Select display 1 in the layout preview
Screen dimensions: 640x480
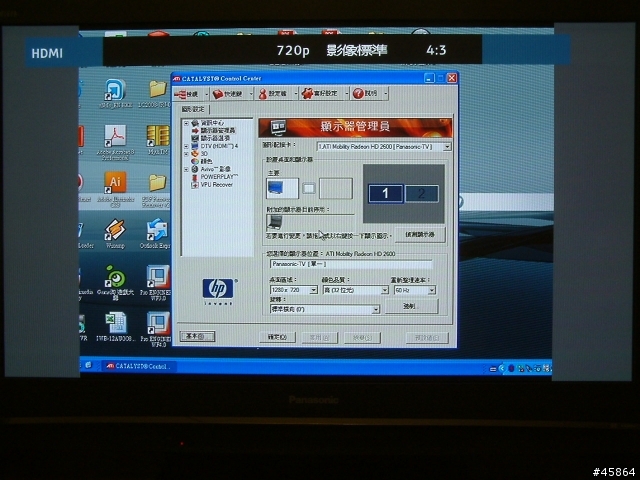(x=385, y=193)
